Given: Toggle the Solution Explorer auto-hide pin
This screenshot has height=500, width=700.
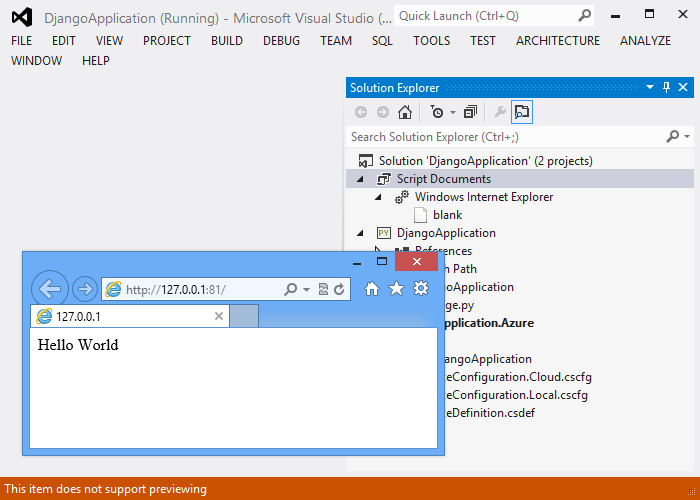Looking at the screenshot, I should (x=667, y=87).
